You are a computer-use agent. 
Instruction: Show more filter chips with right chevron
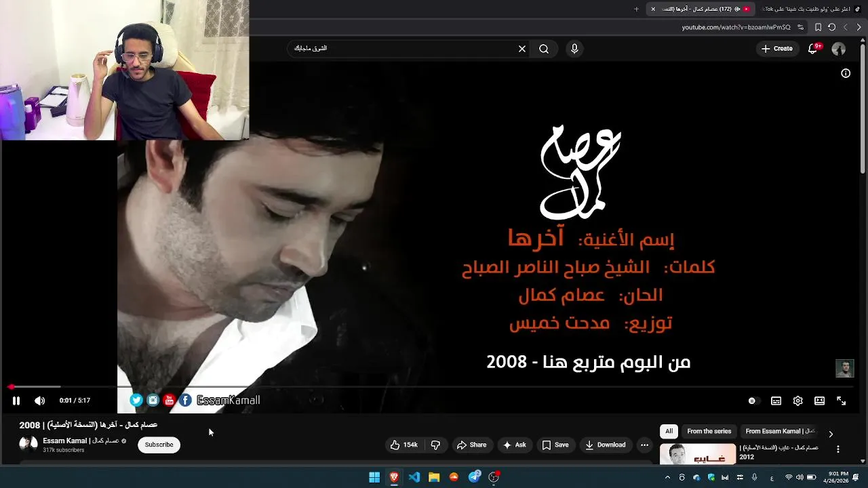(831, 434)
